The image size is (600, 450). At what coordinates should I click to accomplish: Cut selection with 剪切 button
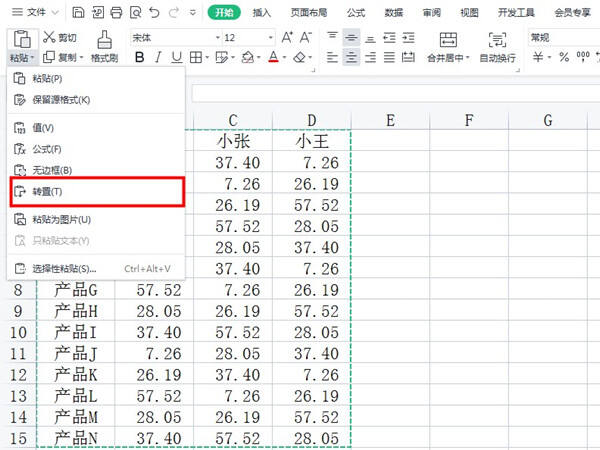[60, 38]
